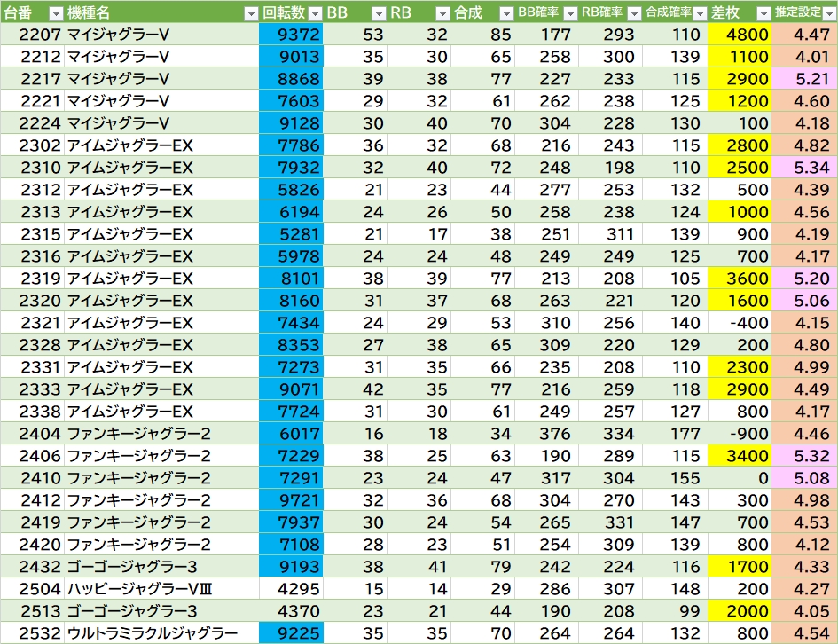Select the -900 差枚 cell
The height and width of the screenshot is (644, 838).
(740, 434)
